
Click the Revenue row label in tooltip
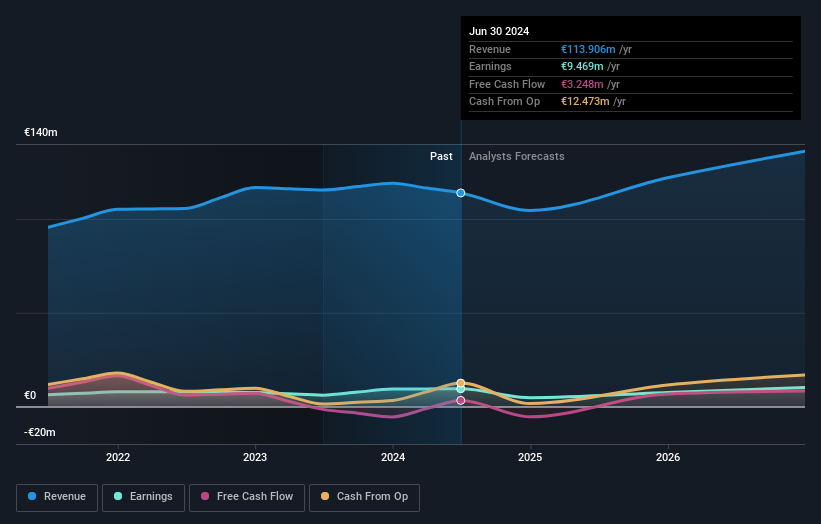[x=490, y=49]
